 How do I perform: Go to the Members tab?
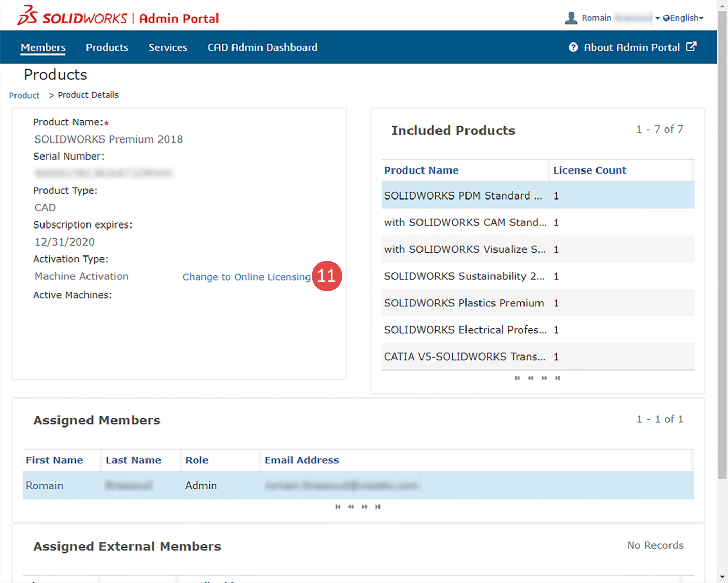[43, 47]
